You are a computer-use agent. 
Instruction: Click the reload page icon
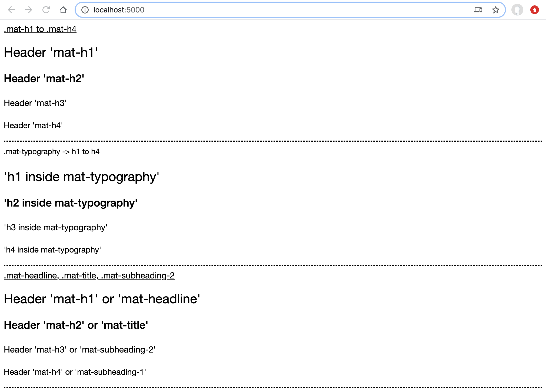(46, 9)
